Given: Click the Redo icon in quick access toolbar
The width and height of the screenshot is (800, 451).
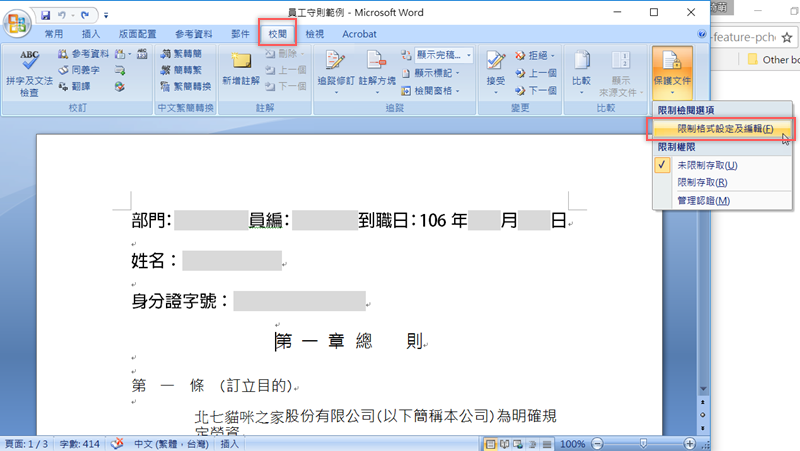Looking at the screenshot, I should pos(85,15).
